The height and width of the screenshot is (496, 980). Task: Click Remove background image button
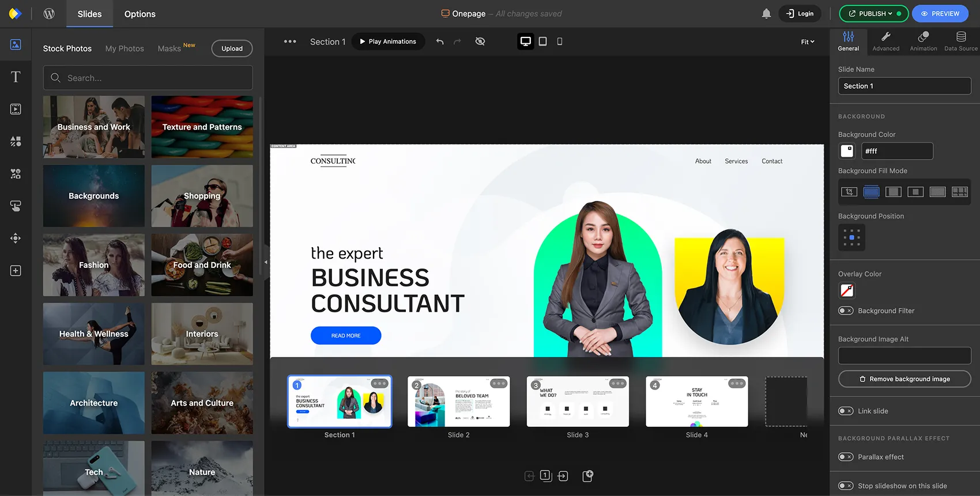(904, 379)
